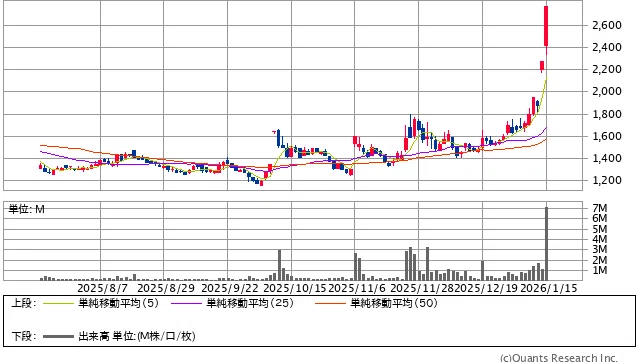Image resolution: width=638 pixels, height=362 pixels.
Task: Click the 2M volume axis label
Action: click(599, 260)
